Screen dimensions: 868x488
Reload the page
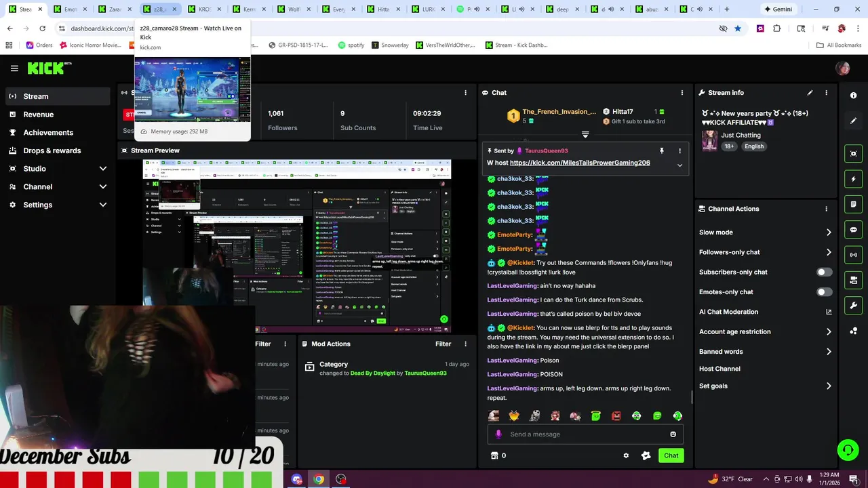click(x=42, y=28)
